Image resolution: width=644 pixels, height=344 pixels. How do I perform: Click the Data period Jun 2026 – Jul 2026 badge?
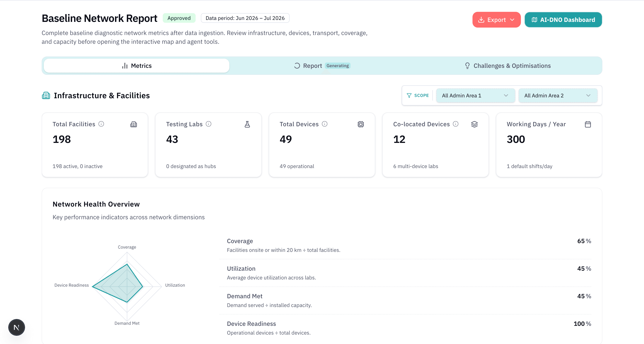pyautogui.click(x=245, y=18)
